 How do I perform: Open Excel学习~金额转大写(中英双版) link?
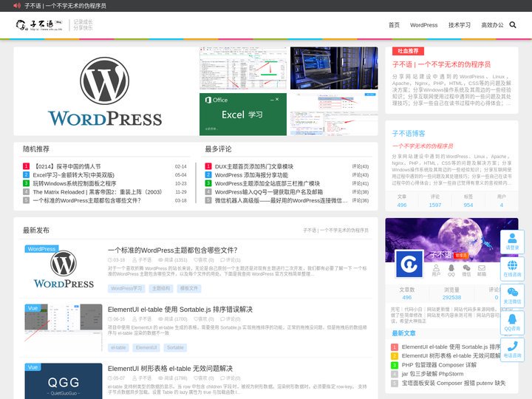pyautogui.click(x=74, y=174)
